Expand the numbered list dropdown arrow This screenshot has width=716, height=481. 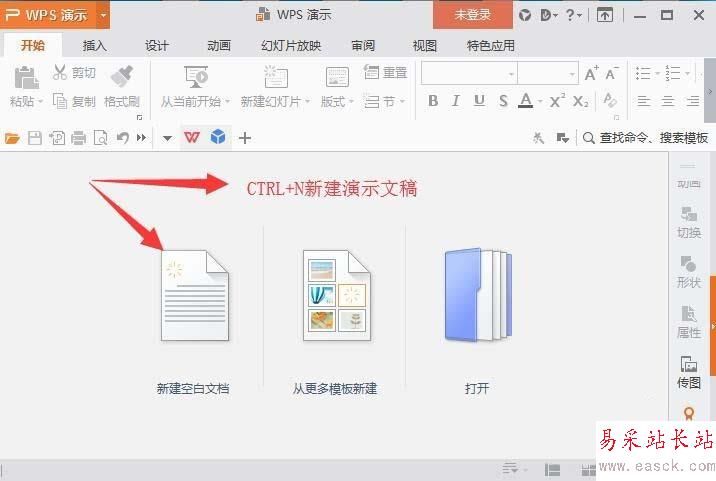pos(687,73)
